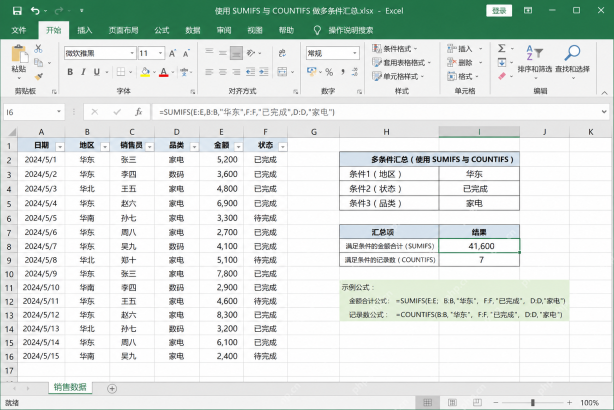Click the New Sheet plus icon
Image resolution: width=614 pixels, height=410 pixels.
click(x=112, y=388)
